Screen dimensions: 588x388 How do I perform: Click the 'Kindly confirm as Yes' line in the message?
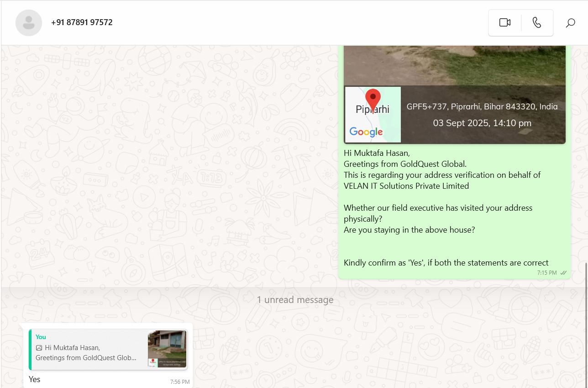coord(446,263)
